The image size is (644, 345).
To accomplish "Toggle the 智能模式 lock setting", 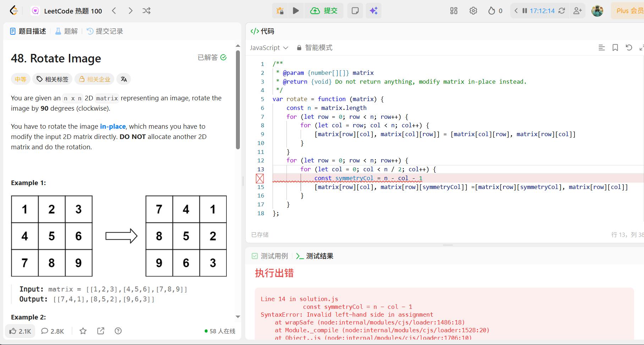I will pyautogui.click(x=314, y=48).
